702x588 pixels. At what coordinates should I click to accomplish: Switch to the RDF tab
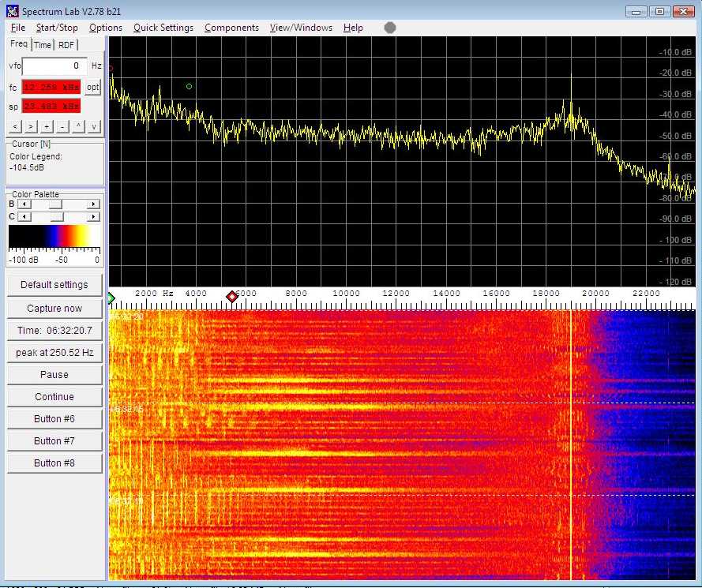[66, 45]
